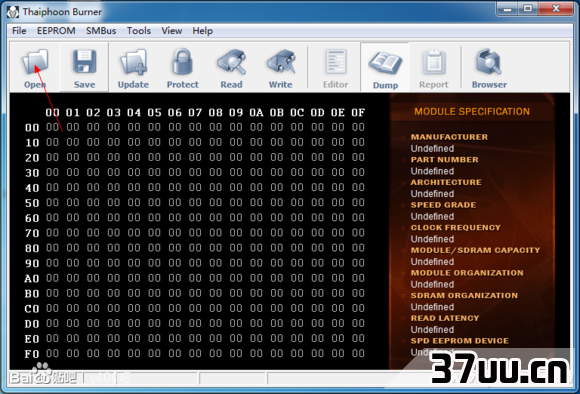The width and height of the screenshot is (580, 394).
Task: Click the Thaiphoon Burner title bar icon
Action: pos(13,12)
